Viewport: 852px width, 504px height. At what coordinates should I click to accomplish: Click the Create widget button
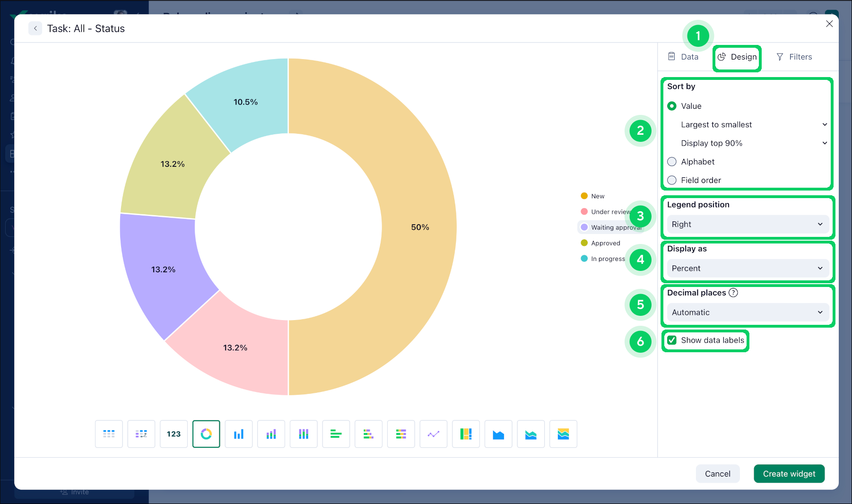(789, 473)
